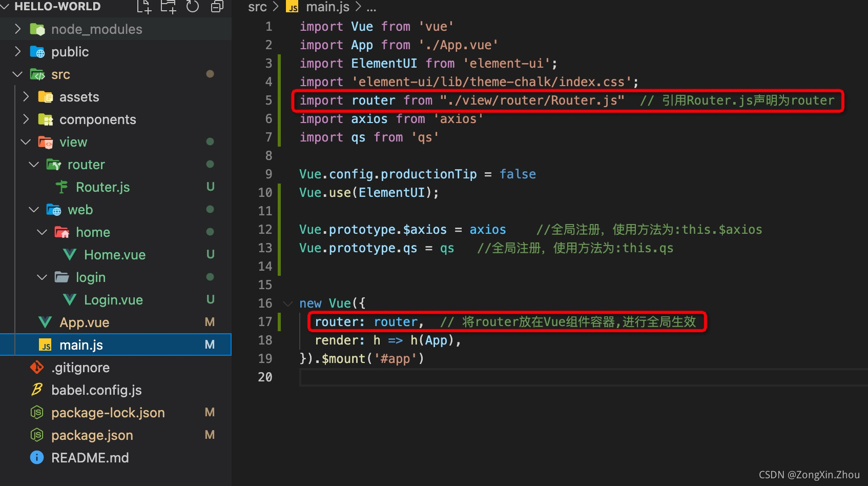This screenshot has width=868, height=486.
Task: Fold the new Vue block at line 16
Action: pyautogui.click(x=288, y=303)
